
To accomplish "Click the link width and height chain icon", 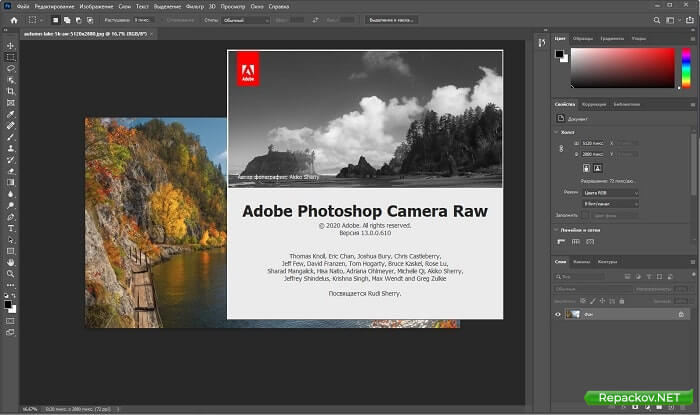I will pyautogui.click(x=563, y=148).
